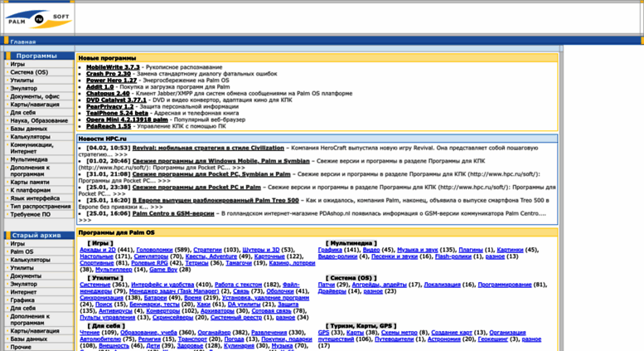Open Калькуляторы in Программы sidebar
This screenshot has width=644, height=351.
click(x=31, y=137)
